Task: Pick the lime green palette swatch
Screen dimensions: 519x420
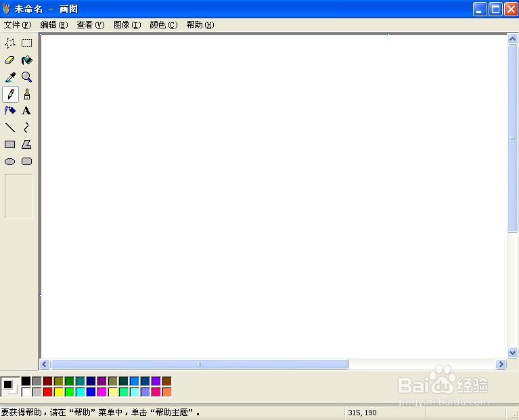Action: 70,392
